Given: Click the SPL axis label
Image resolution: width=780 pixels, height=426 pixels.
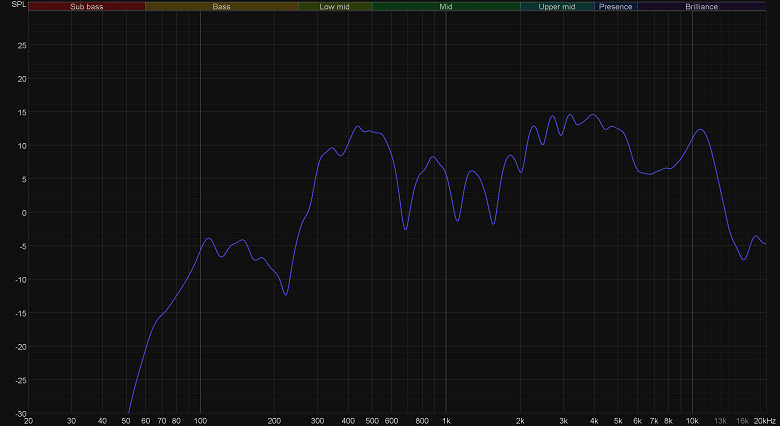Looking at the screenshot, I should click(x=18, y=4).
